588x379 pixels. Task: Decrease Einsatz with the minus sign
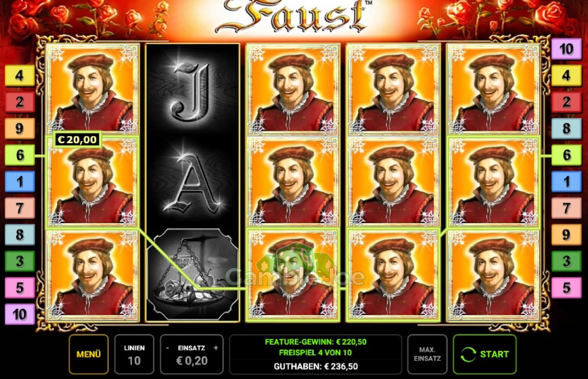(168, 348)
